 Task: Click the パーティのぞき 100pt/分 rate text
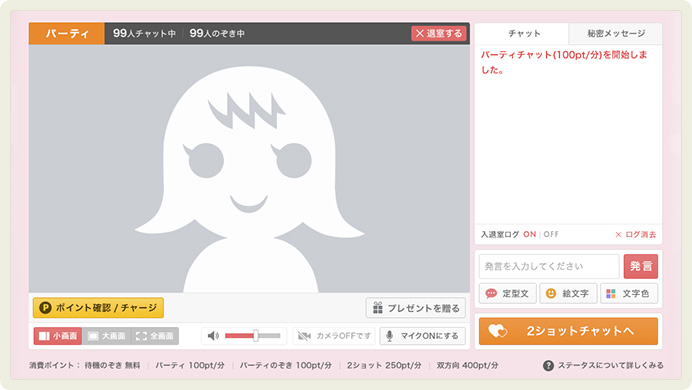286,365
